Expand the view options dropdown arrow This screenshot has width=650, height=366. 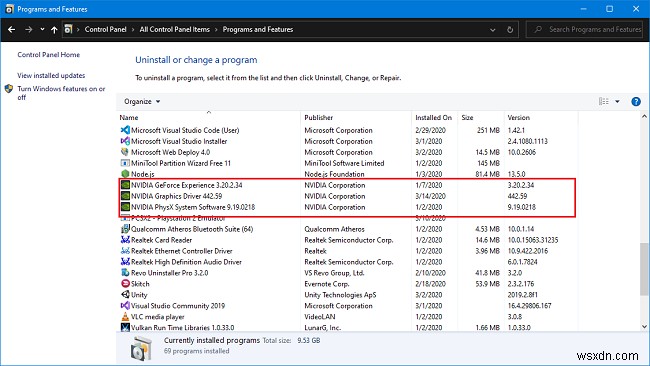point(617,102)
